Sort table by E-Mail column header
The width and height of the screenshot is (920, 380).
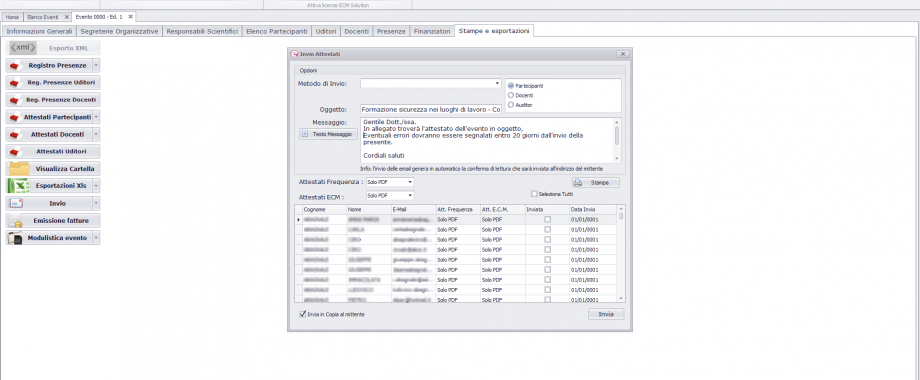(412, 209)
